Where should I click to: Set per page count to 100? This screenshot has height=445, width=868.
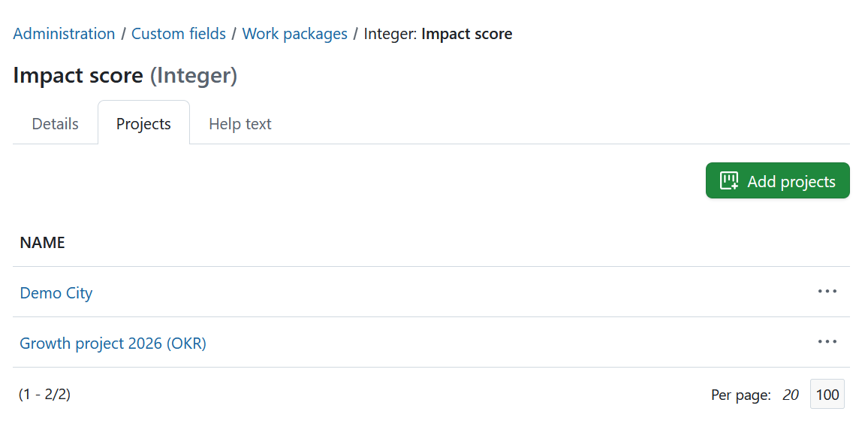(x=827, y=394)
